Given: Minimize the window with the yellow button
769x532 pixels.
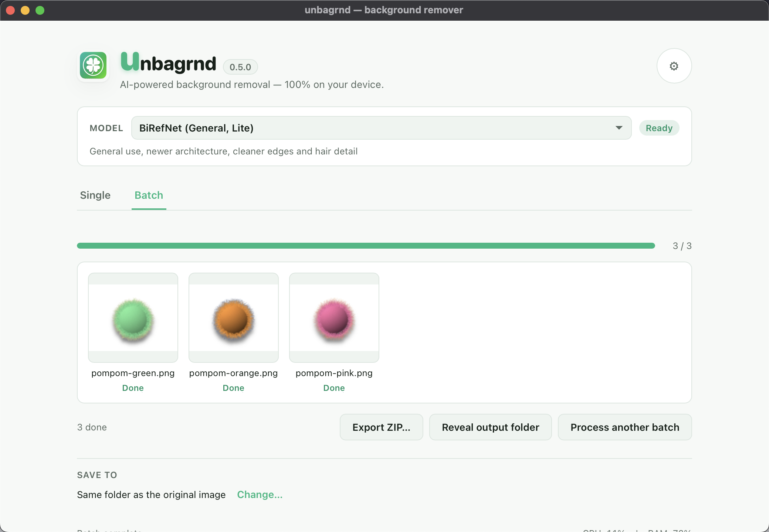Looking at the screenshot, I should tap(25, 10).
